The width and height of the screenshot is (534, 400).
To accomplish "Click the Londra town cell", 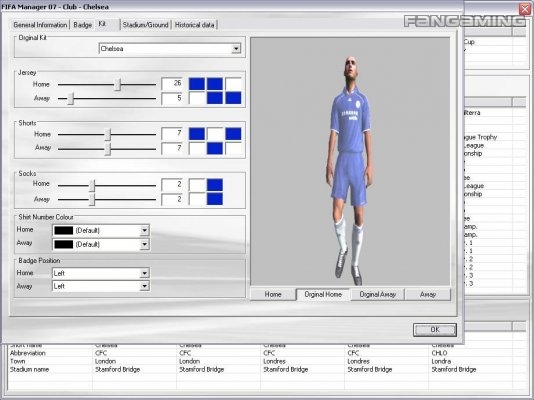I will coord(441,361).
